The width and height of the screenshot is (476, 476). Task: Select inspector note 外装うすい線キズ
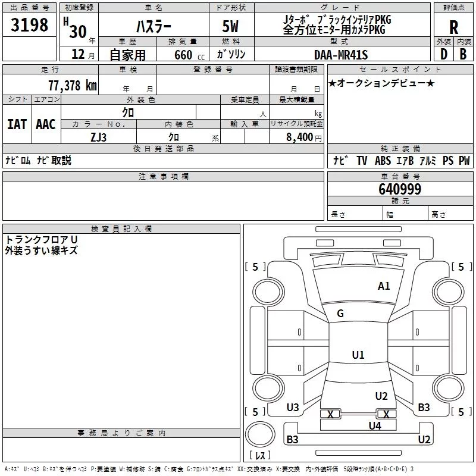coord(41,250)
